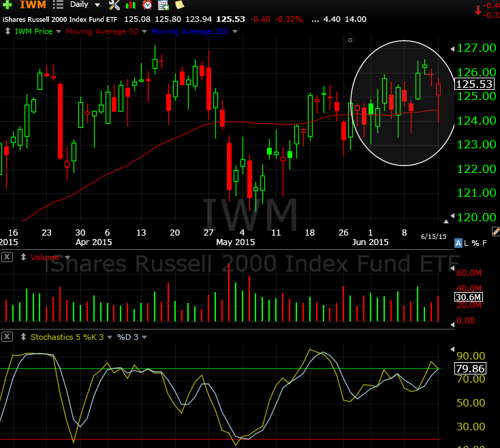Click the move arrows beside Stochastics label
The width and height of the screenshot is (500, 448).
[x=23, y=337]
